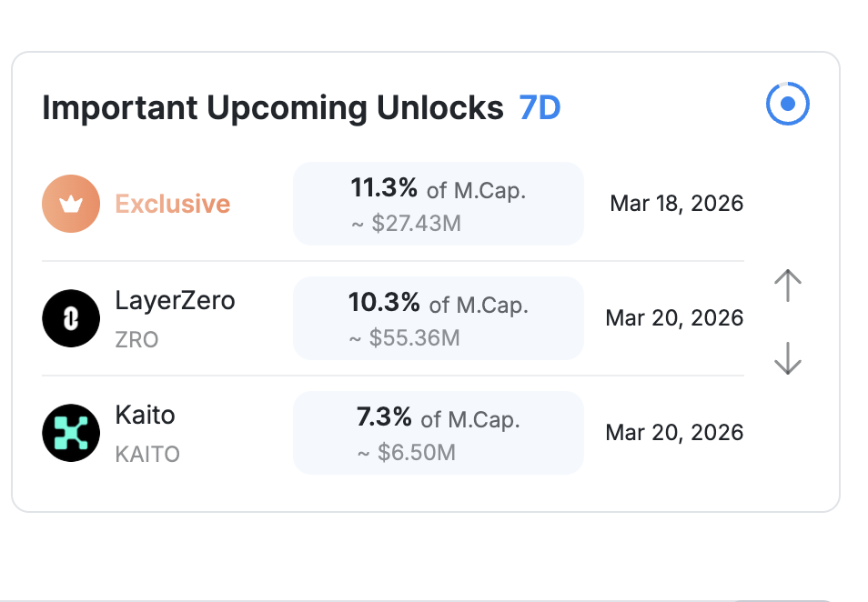
Task: Click the orange crown Exclusive icon
Action: pos(71,204)
